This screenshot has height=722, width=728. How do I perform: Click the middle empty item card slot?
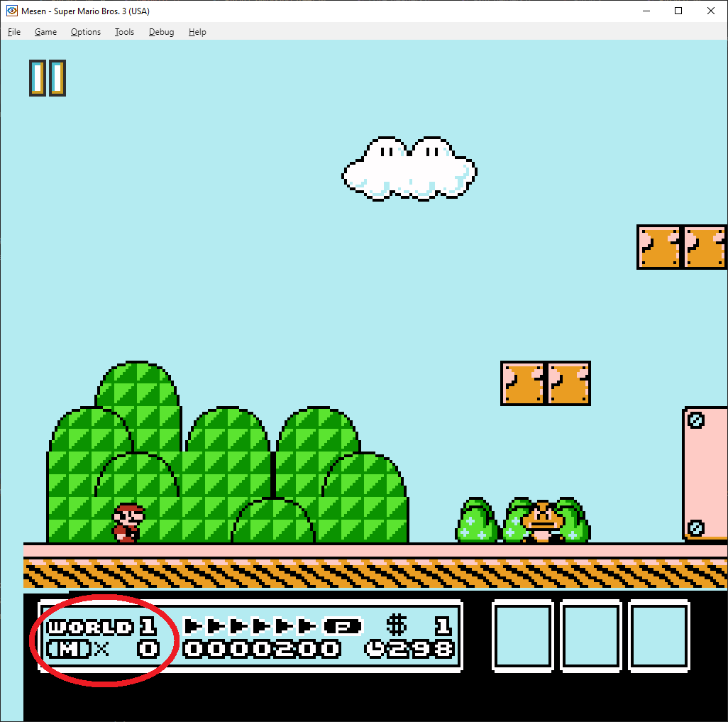pyautogui.click(x=591, y=635)
